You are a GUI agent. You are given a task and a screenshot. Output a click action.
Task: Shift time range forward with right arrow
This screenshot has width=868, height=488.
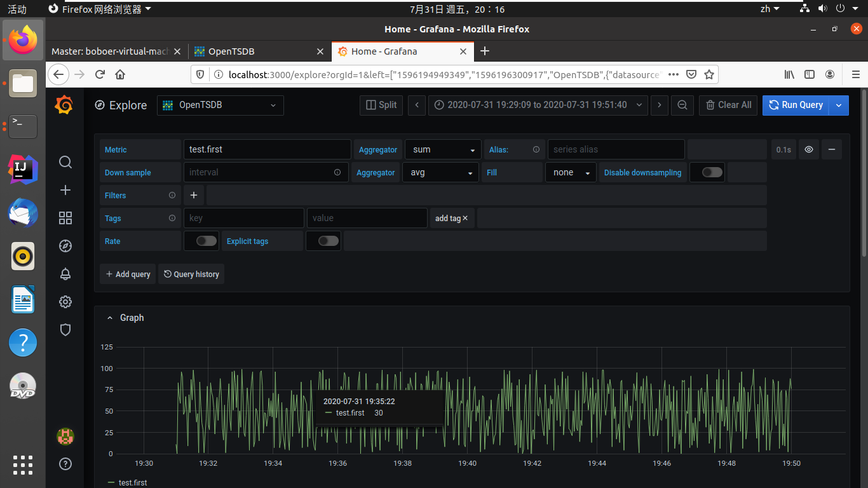pos(660,105)
